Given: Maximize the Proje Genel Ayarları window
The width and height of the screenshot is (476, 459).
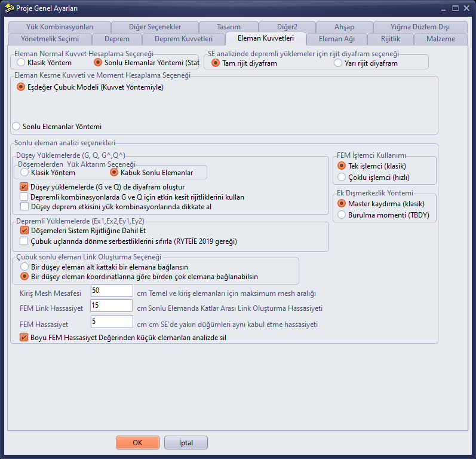Looking at the screenshot, I should (x=455, y=8).
